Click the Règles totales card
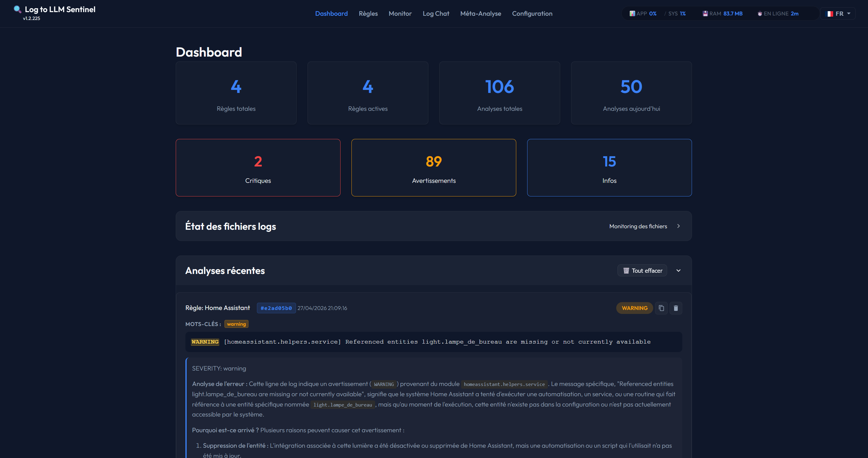 point(236,93)
